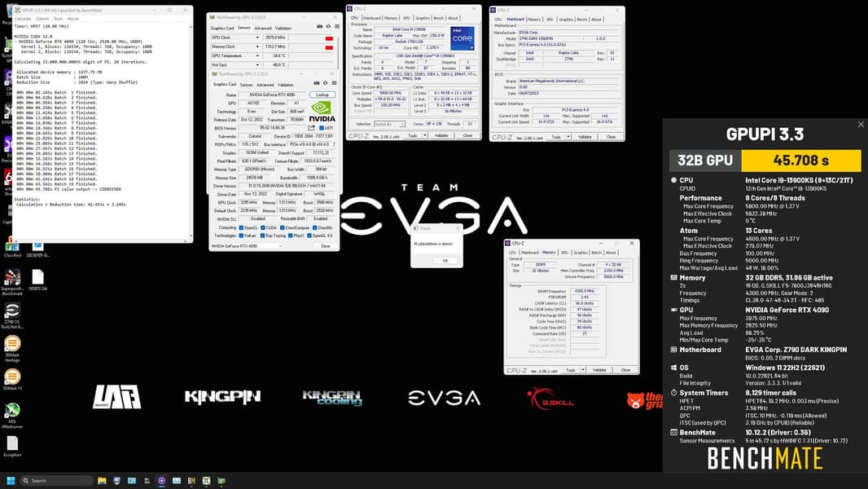This screenshot has height=489, width=868.
Task: Open the Superposition Benchmark desktop icon
Action: click(x=12, y=281)
